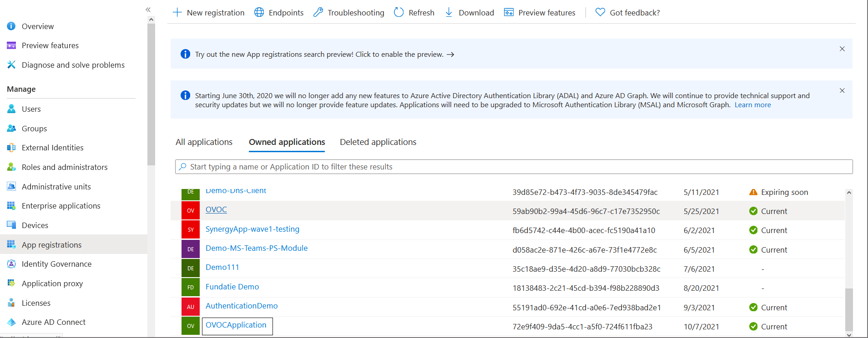The height and width of the screenshot is (338, 868).
Task: Open the AuthenticationDemo app registration
Action: (241, 306)
